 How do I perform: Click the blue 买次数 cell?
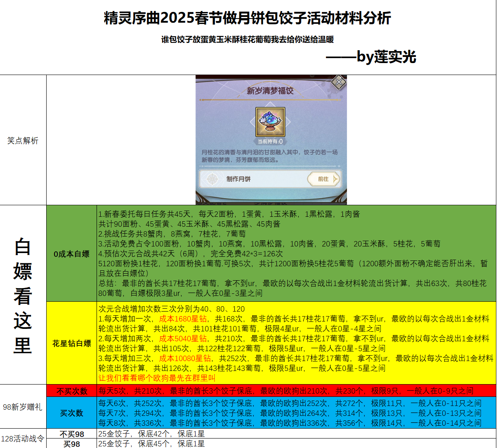(x=71, y=413)
